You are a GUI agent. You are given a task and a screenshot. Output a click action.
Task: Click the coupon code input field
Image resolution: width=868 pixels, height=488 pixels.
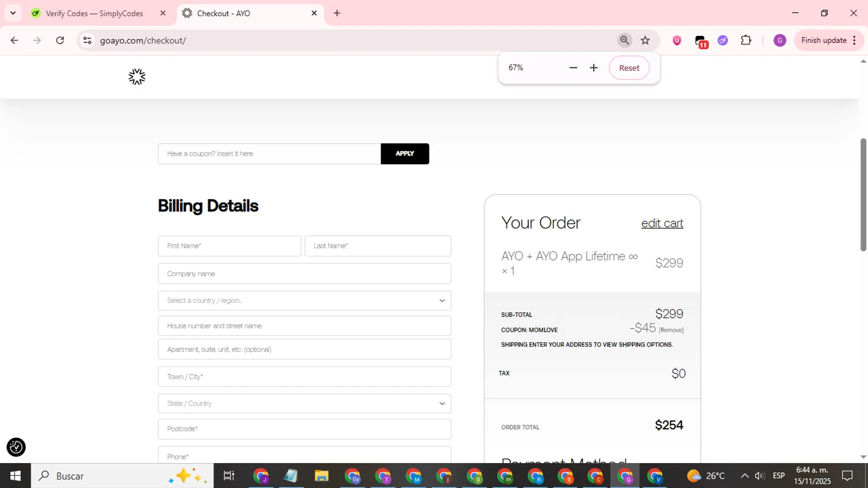[269, 153]
